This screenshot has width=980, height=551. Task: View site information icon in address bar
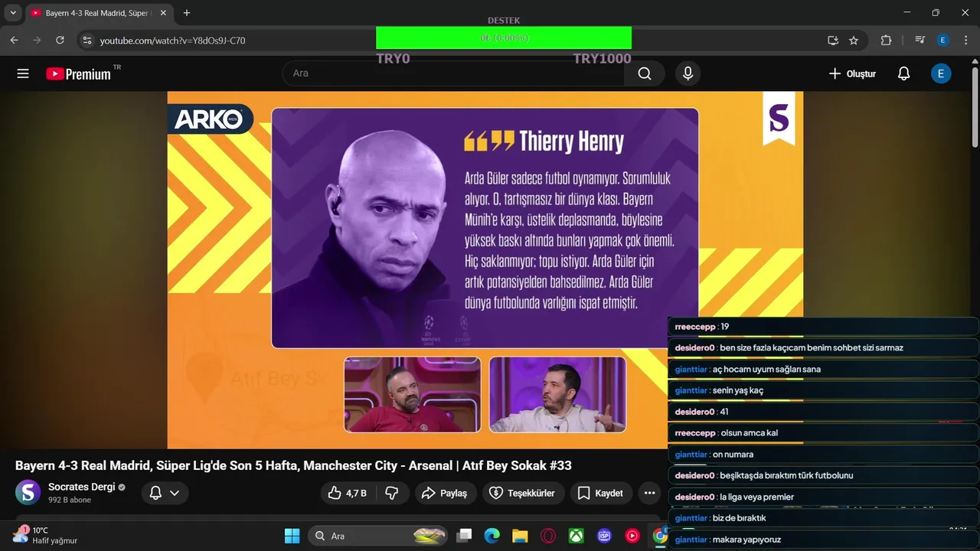point(87,40)
